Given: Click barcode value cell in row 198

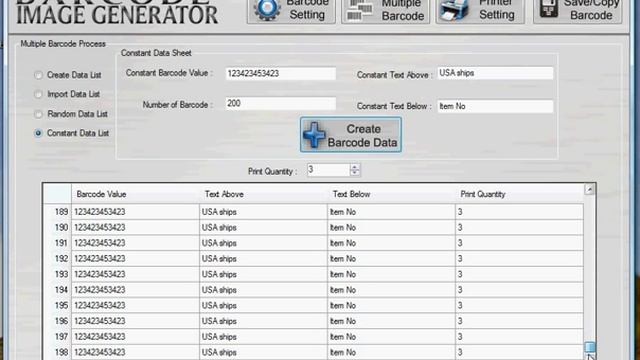Looking at the screenshot, I should 136,352.
